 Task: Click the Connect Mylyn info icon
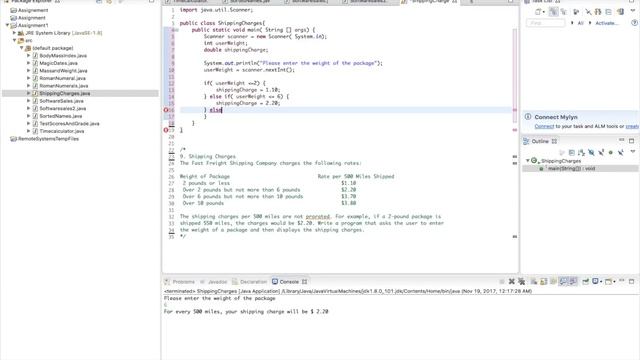528,117
